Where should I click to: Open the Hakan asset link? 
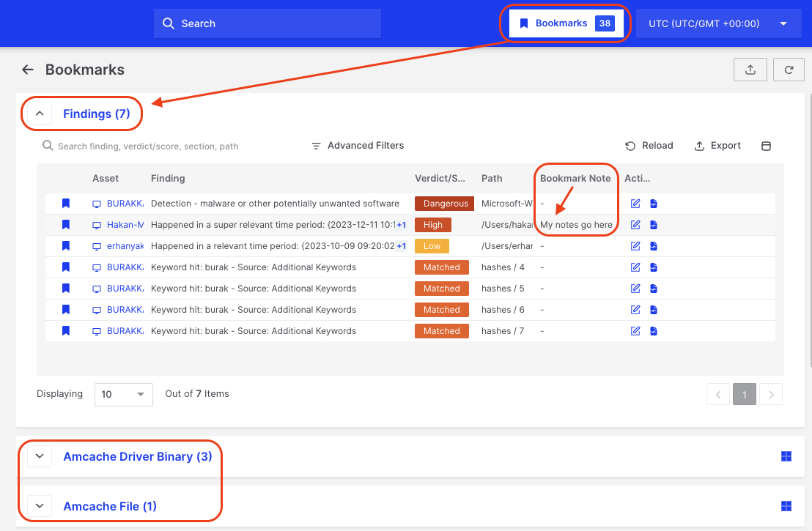pos(125,225)
